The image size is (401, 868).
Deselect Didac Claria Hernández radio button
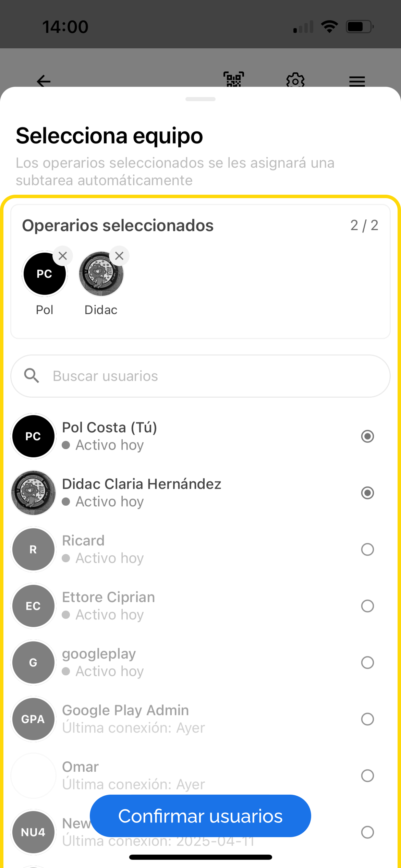(367, 493)
